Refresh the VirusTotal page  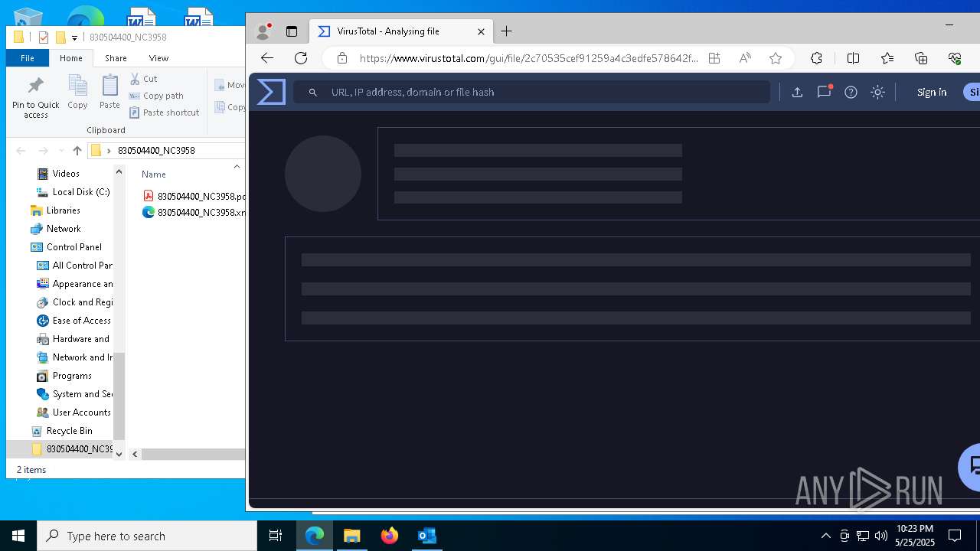301,58
